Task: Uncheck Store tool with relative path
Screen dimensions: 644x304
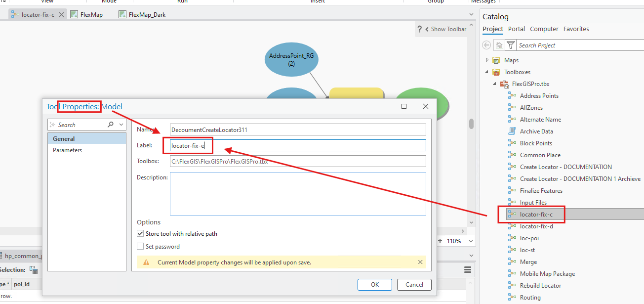Action: pyautogui.click(x=140, y=233)
